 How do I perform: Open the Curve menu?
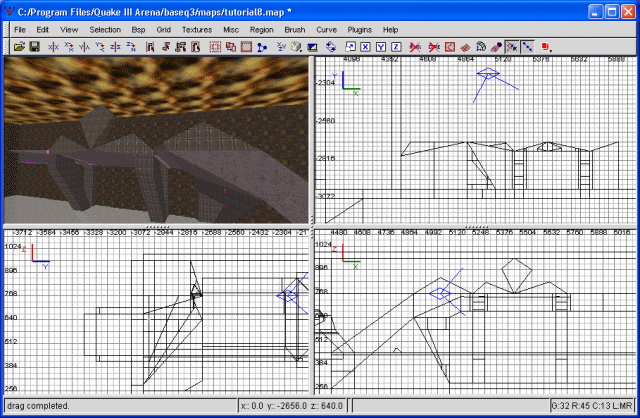pos(327,30)
